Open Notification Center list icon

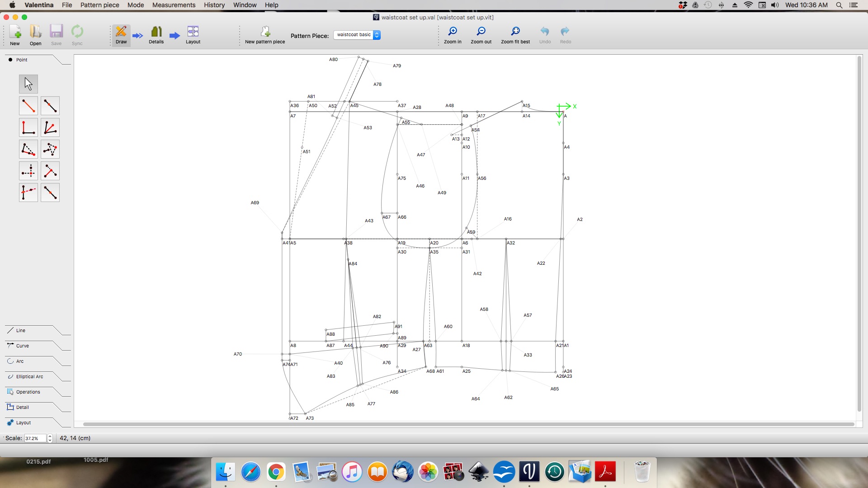pyautogui.click(x=854, y=5)
